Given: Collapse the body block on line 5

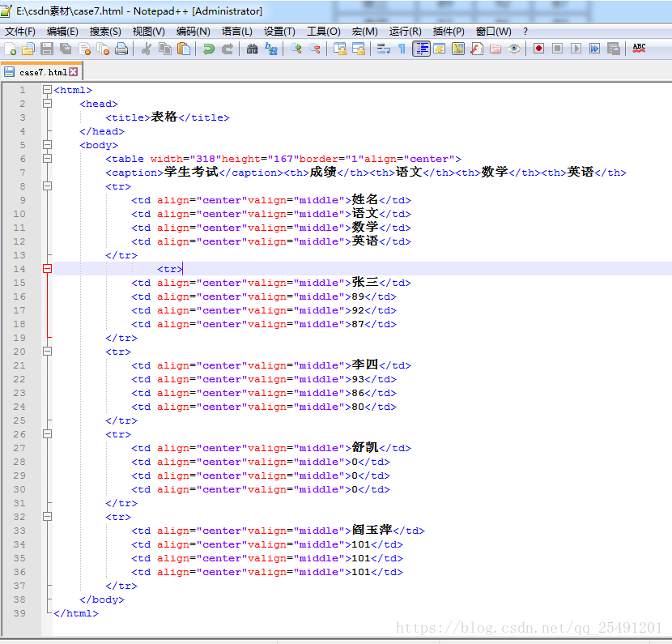Looking at the screenshot, I should pyautogui.click(x=47, y=145).
